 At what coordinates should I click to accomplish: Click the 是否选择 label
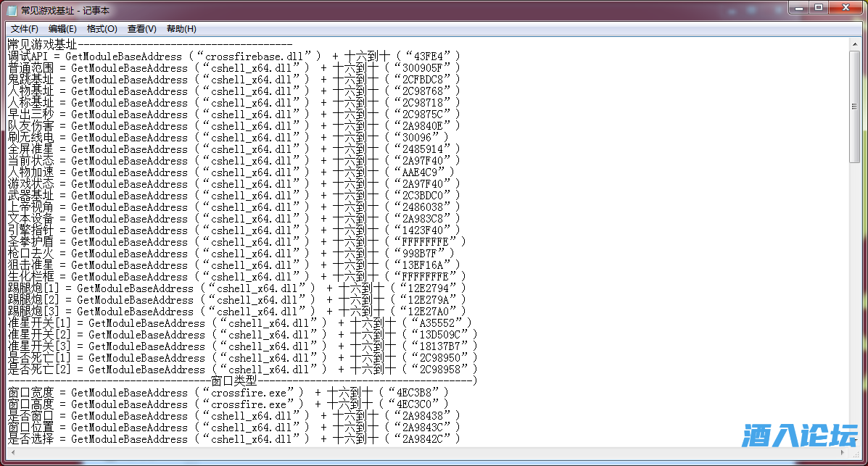click(x=31, y=440)
